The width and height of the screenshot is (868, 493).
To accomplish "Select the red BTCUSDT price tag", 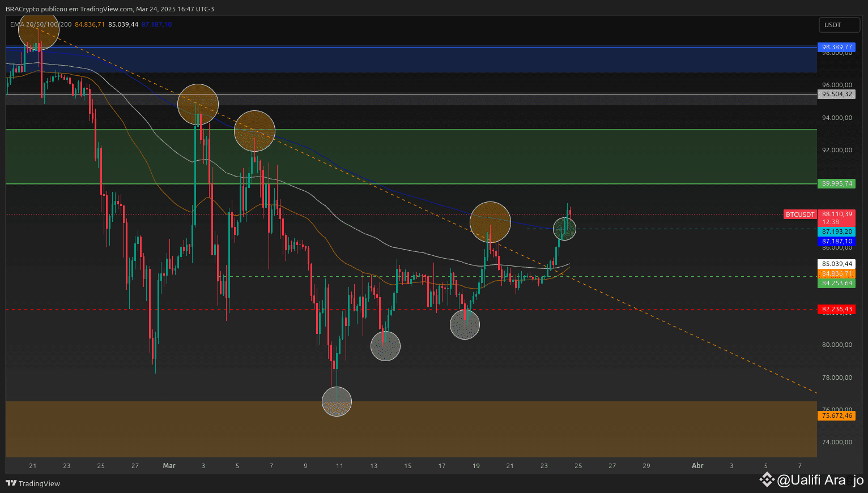I will point(799,214).
